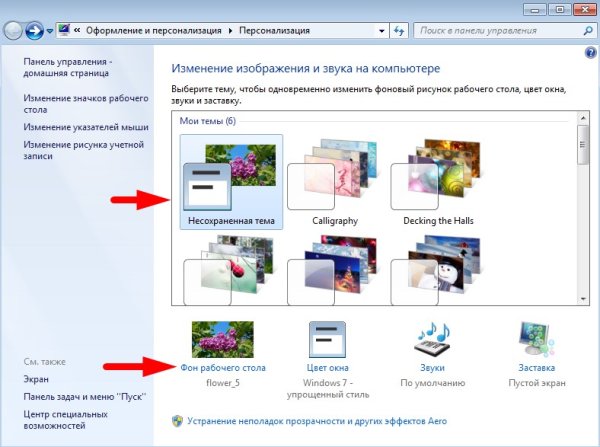Open Панель задач и меню "Пуск"
The width and height of the screenshot is (600, 447).
click(85, 396)
